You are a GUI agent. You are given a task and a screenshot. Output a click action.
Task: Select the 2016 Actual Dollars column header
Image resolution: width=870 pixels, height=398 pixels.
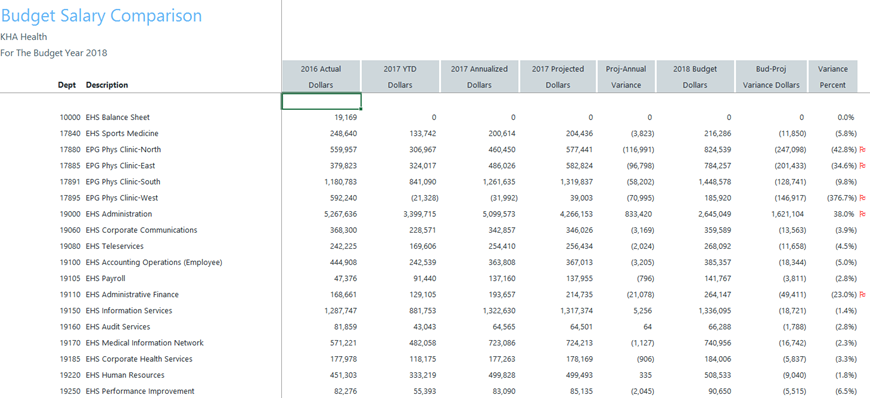[x=321, y=77]
